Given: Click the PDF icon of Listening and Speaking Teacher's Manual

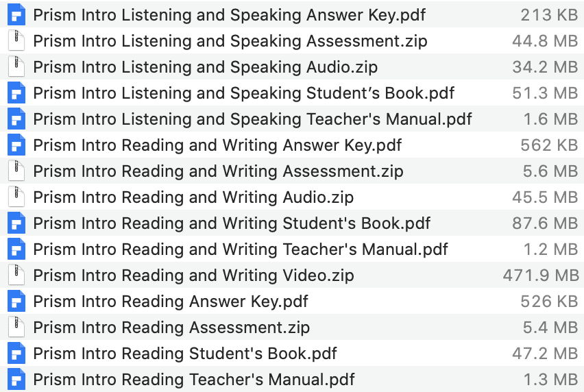Looking at the screenshot, I should coord(16,119).
